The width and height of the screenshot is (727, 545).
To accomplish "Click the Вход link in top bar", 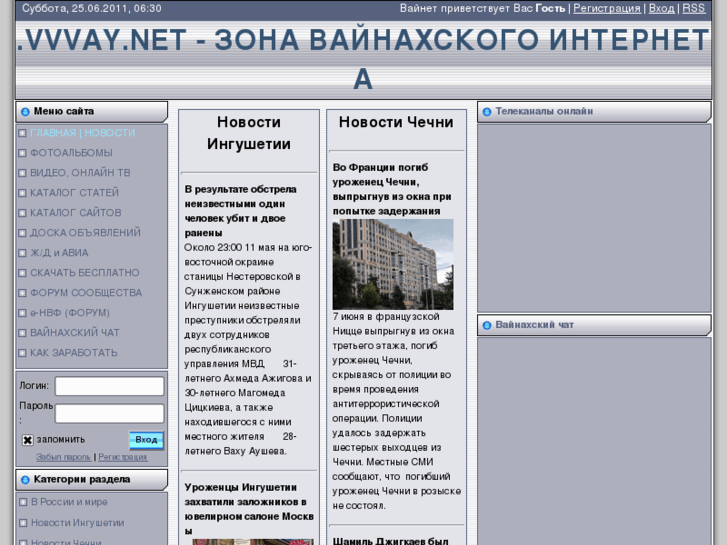I will tap(662, 8).
